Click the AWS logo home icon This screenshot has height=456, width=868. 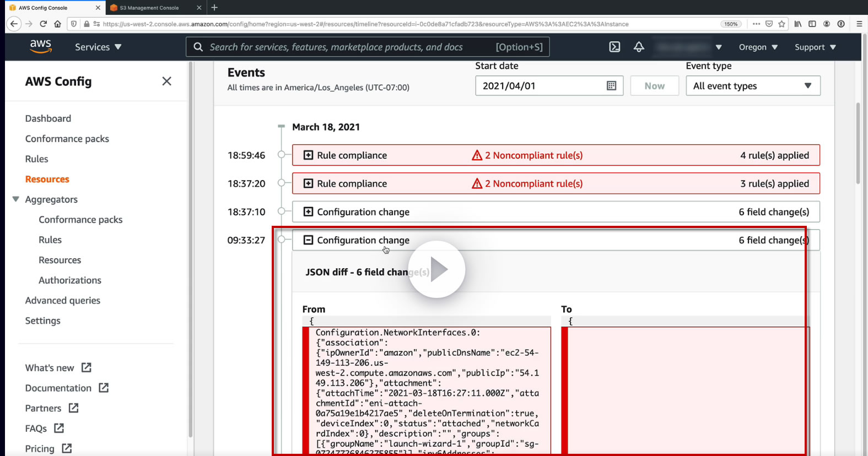[41, 47]
